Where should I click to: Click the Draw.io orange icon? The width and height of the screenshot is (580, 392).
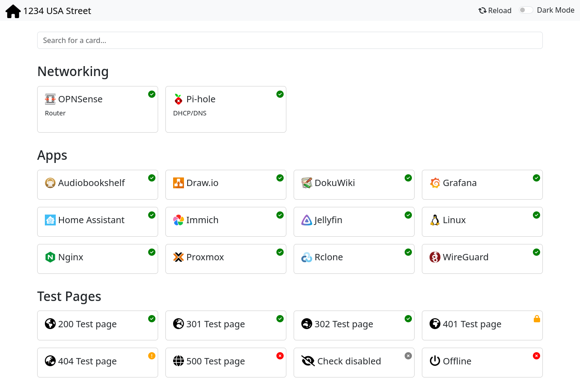[179, 183]
